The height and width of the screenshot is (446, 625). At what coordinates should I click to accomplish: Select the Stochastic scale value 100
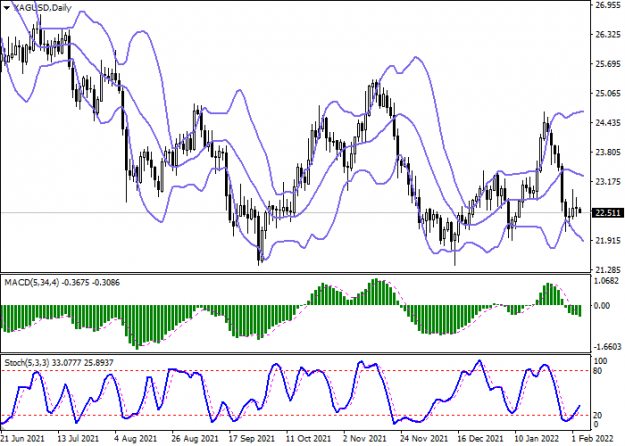[601, 361]
